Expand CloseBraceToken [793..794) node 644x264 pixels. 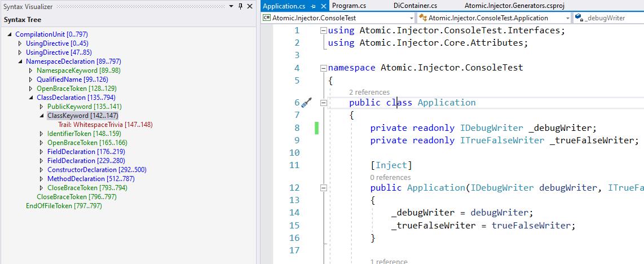(x=42, y=188)
